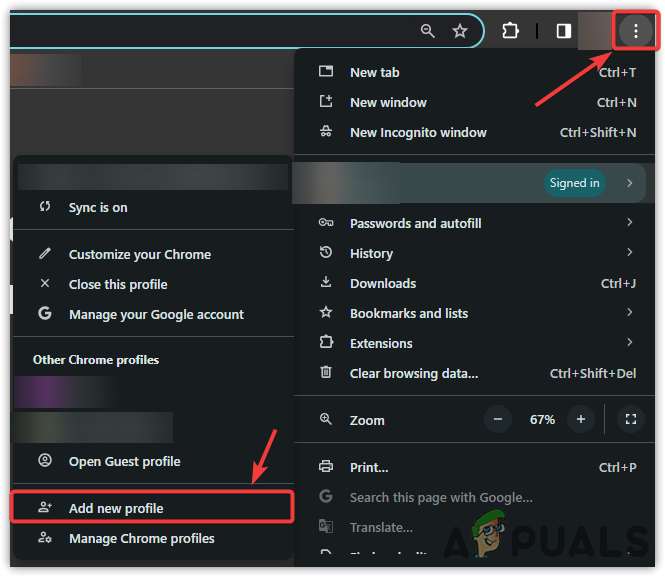Click the magnifier icon beside Zoom
Screen dimensions: 665x577
coord(326,419)
